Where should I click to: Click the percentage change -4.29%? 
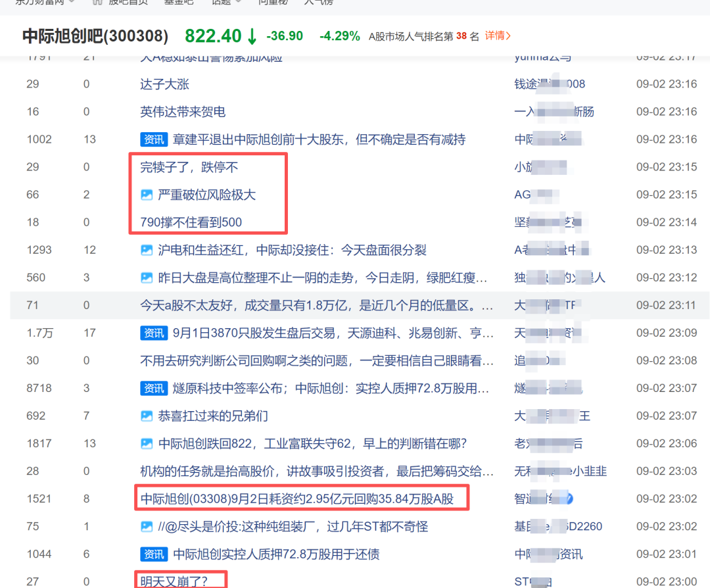pyautogui.click(x=340, y=36)
